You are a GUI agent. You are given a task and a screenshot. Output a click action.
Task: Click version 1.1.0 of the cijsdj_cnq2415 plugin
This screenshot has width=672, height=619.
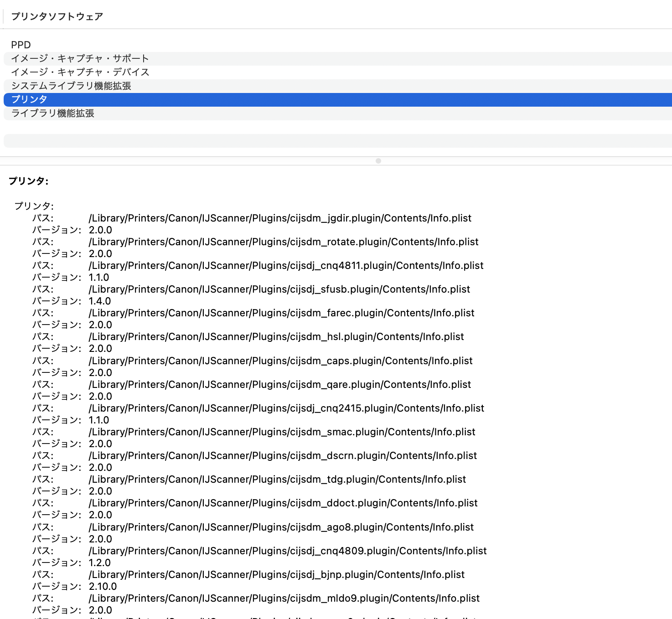[99, 420]
